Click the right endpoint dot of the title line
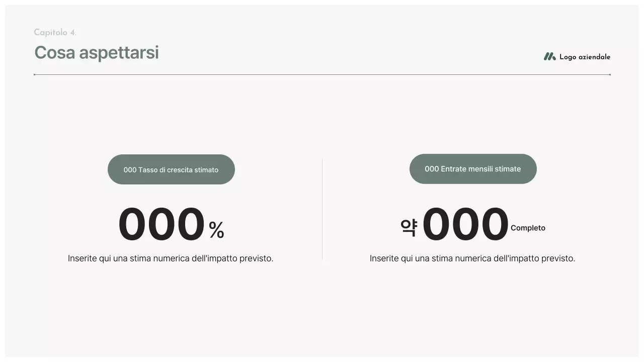The width and height of the screenshot is (644, 362). coord(610,74)
